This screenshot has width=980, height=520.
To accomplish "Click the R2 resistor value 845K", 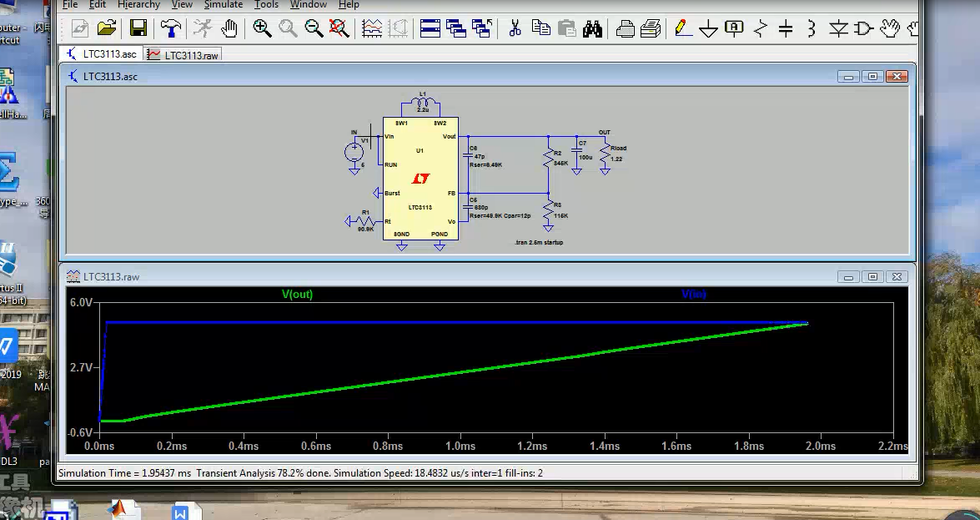I will (x=560, y=164).
